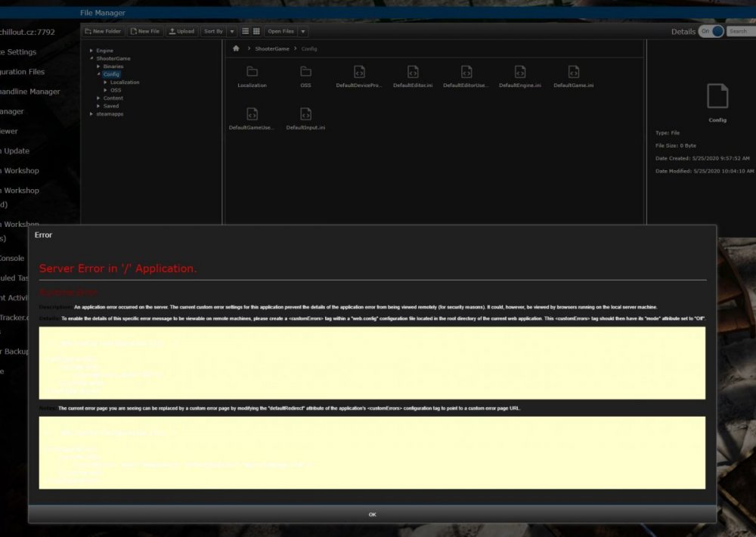Open Commandline Manager in the sidebar
This screenshot has width=756, height=537.
pos(30,92)
